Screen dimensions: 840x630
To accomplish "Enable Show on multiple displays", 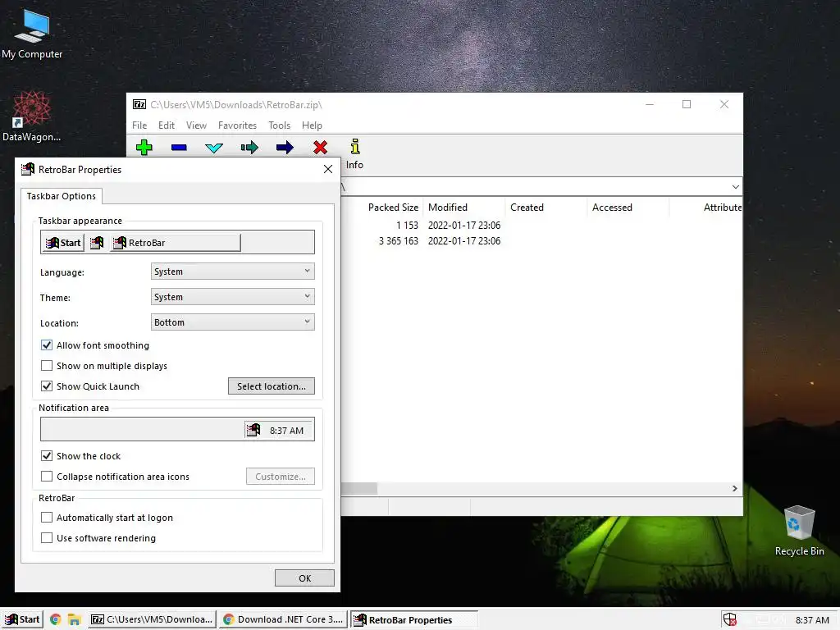I will (x=47, y=365).
